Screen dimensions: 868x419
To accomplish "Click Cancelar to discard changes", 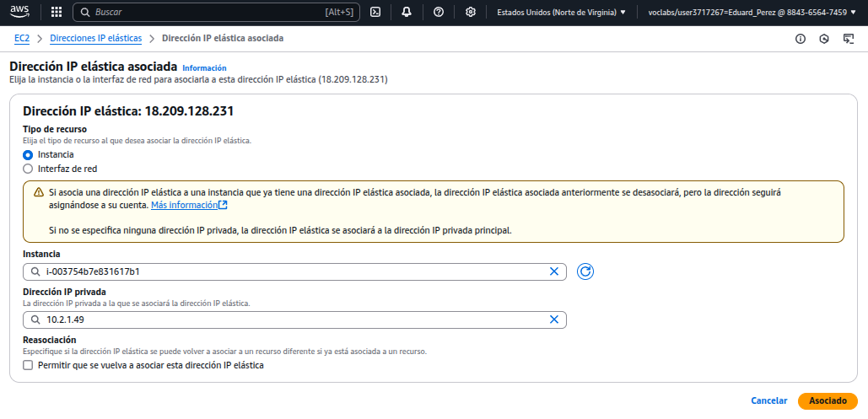I will pyautogui.click(x=768, y=401).
